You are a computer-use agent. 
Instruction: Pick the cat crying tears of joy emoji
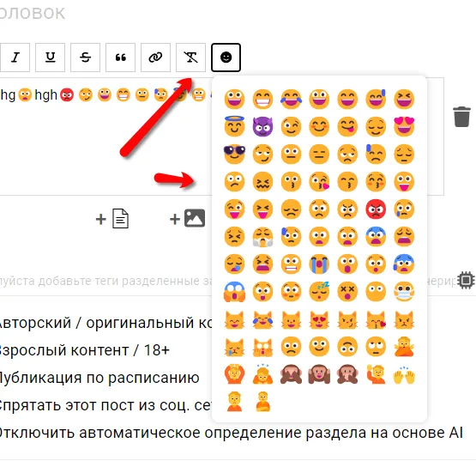[262, 319]
